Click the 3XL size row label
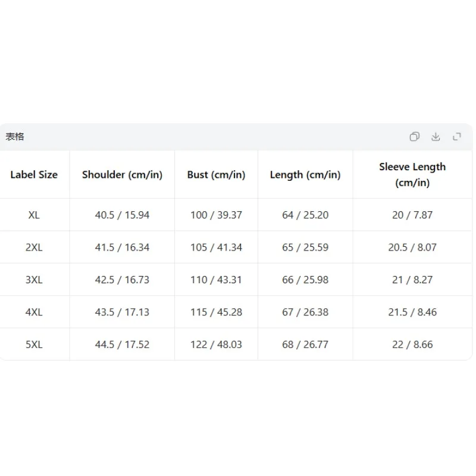 click(34, 280)
